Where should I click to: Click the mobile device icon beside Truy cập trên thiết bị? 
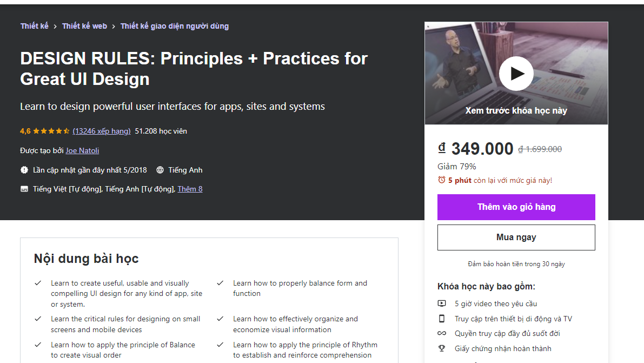[442, 319]
